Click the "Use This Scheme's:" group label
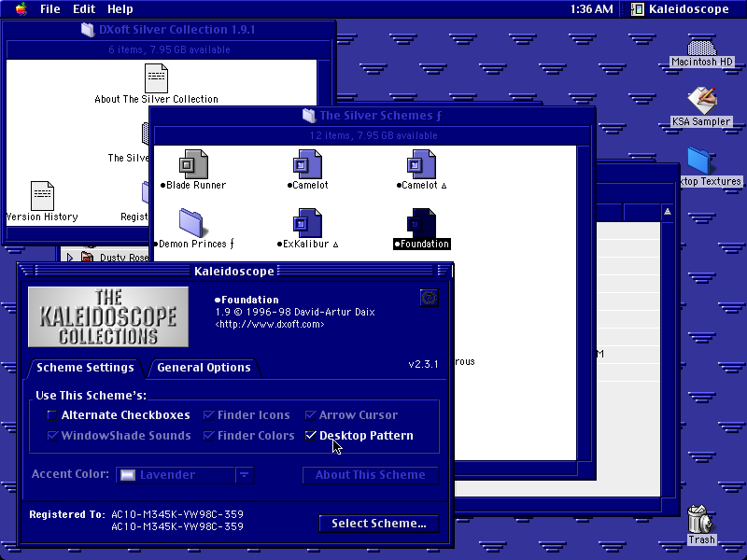The width and height of the screenshot is (747, 560). pos(91,395)
